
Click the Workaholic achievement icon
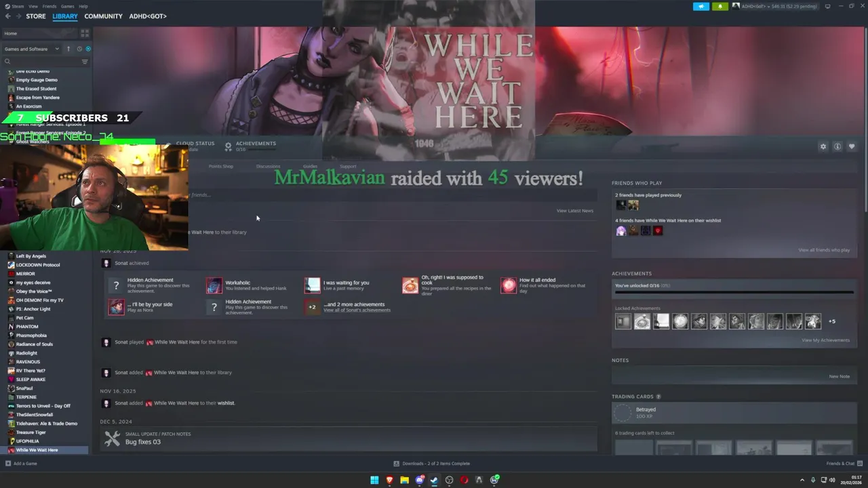click(x=214, y=285)
